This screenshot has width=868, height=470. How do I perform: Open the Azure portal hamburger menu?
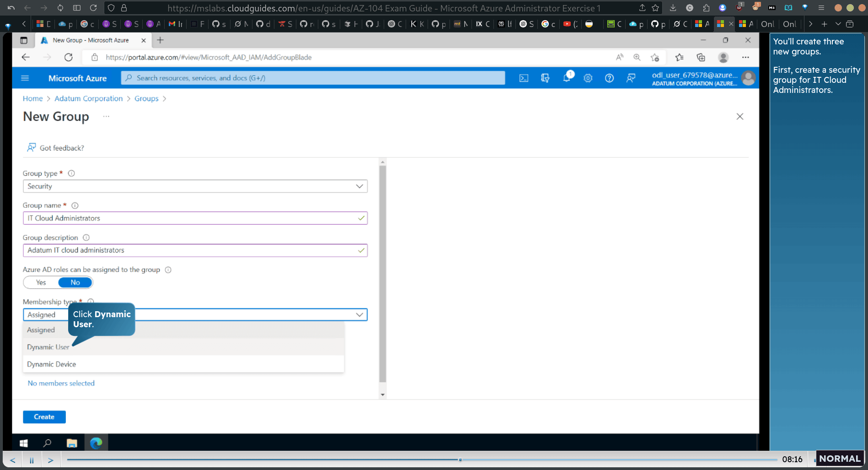pyautogui.click(x=25, y=78)
